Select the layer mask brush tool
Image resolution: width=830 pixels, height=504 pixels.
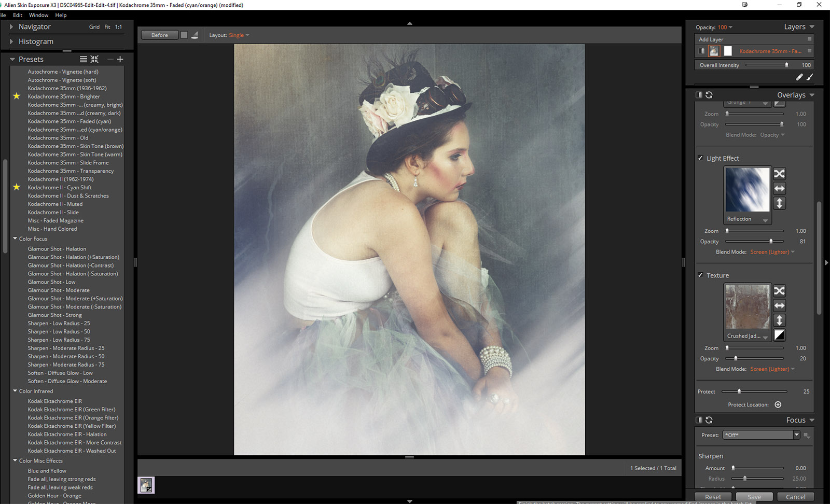point(810,77)
